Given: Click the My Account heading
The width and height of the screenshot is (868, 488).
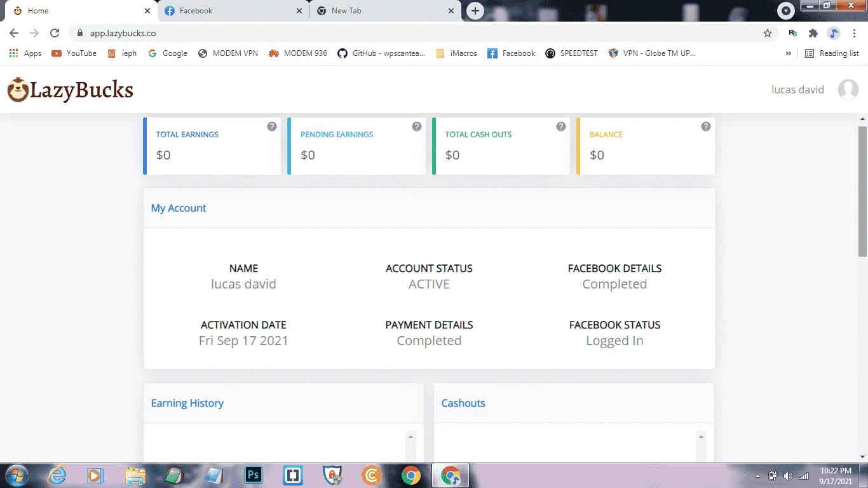Looking at the screenshot, I should pos(179,208).
